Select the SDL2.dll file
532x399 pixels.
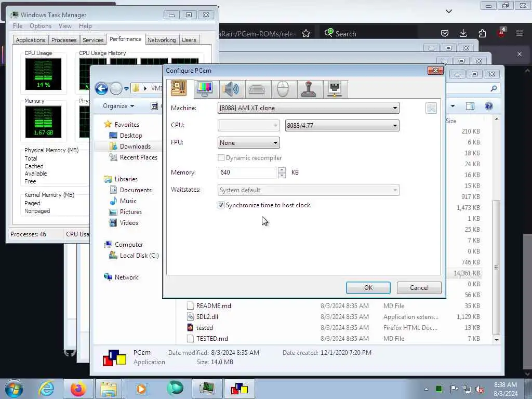207,316
